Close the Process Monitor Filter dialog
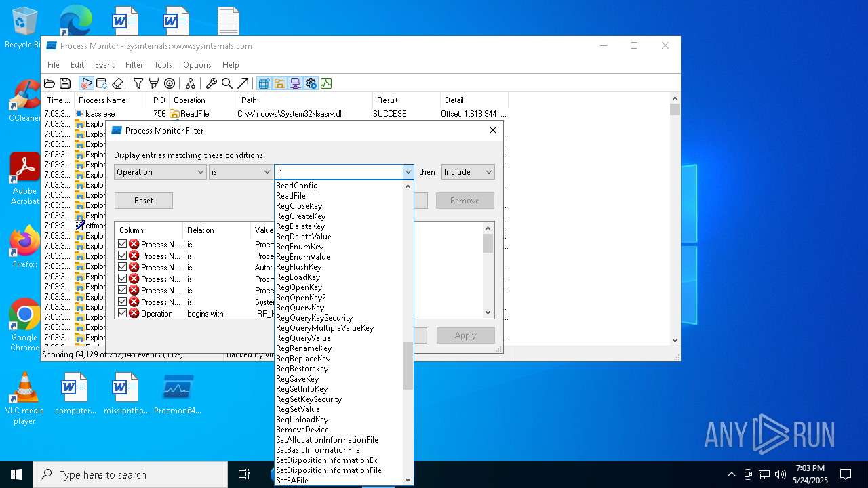 point(493,130)
